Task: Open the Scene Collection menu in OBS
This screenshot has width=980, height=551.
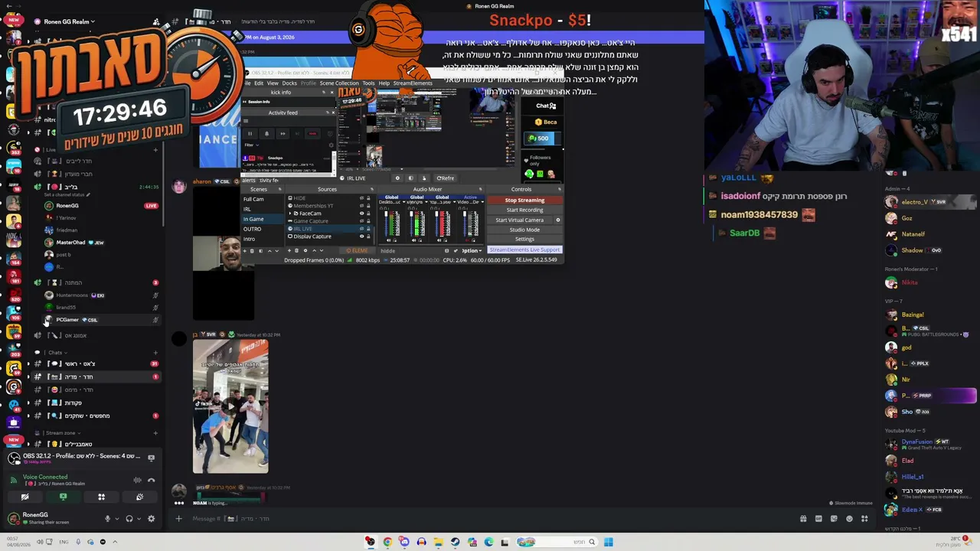Action: point(339,83)
